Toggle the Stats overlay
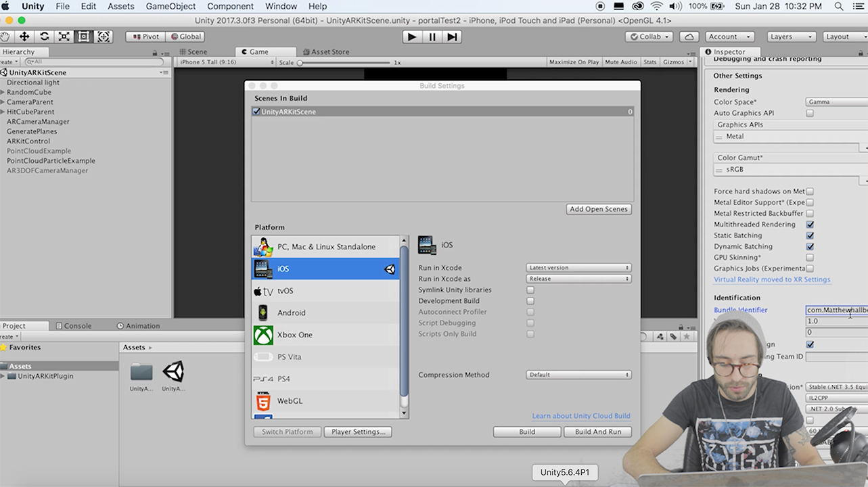The height and width of the screenshot is (487, 868). coord(649,62)
